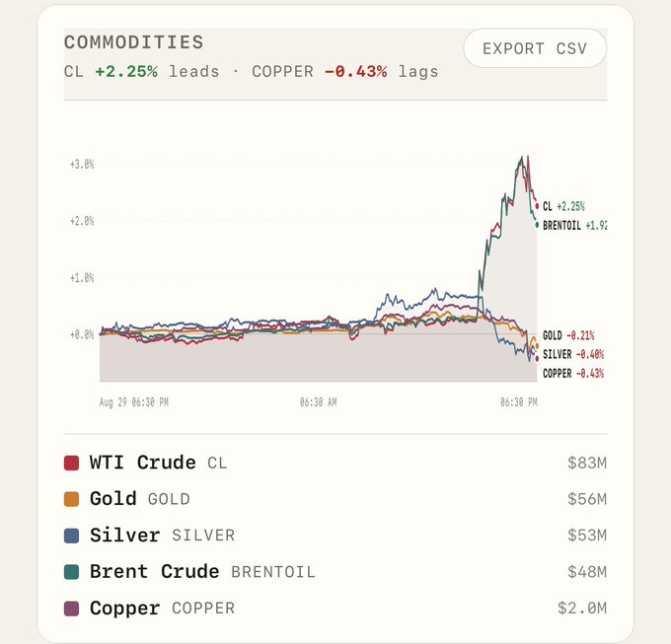Viewport: 671px width, 644px height.
Task: Click the Aug 29 06:30 PM axis label
Action: (134, 402)
